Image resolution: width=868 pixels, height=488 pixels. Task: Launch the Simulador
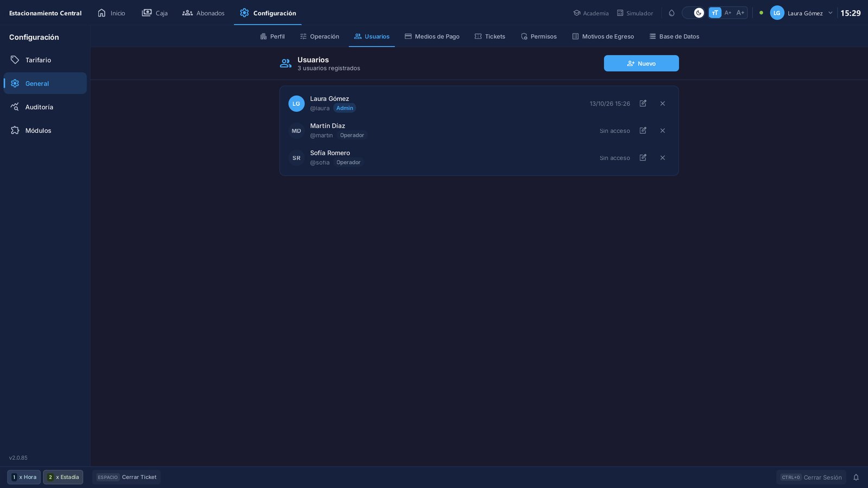pyautogui.click(x=635, y=13)
